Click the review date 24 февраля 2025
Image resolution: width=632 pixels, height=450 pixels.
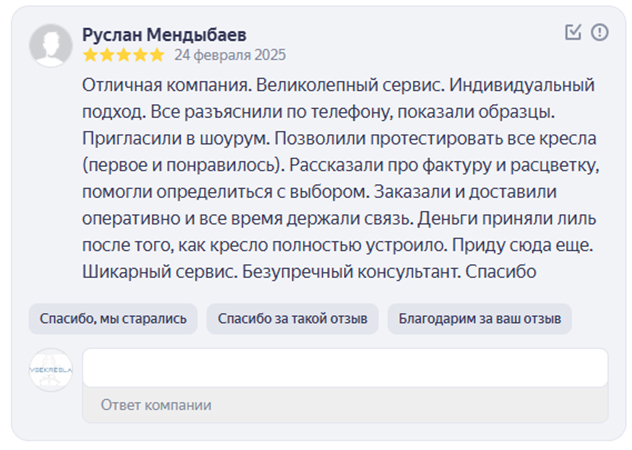[x=230, y=55]
